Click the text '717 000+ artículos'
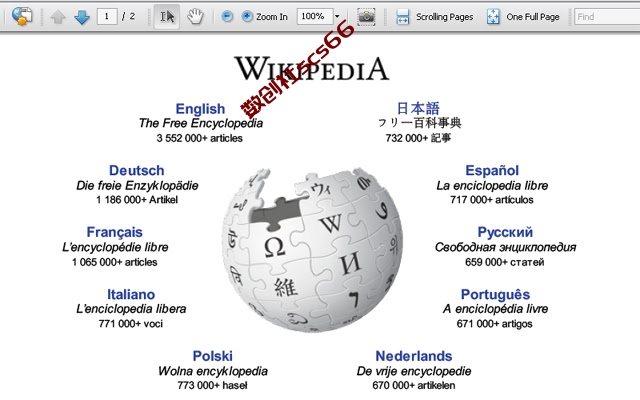640x400 pixels. (x=492, y=200)
